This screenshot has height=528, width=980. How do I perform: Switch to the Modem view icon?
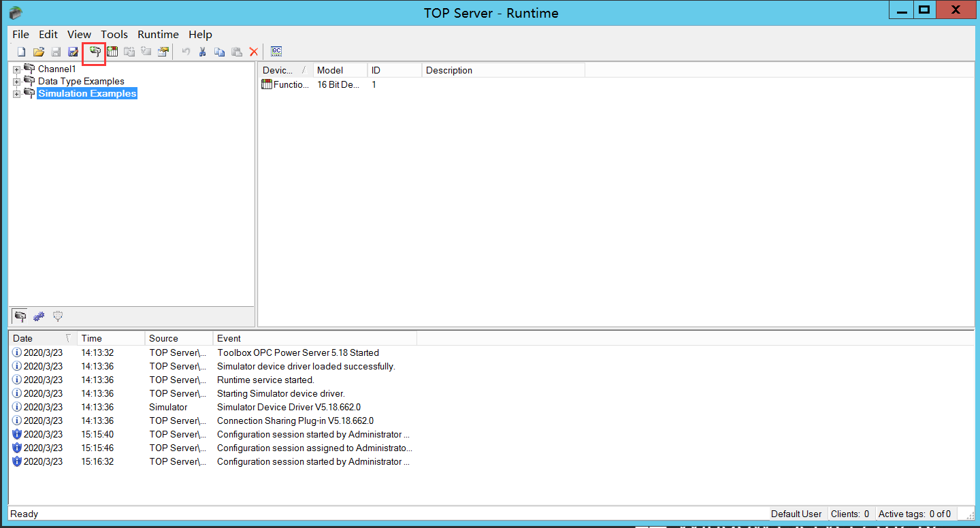(x=58, y=316)
